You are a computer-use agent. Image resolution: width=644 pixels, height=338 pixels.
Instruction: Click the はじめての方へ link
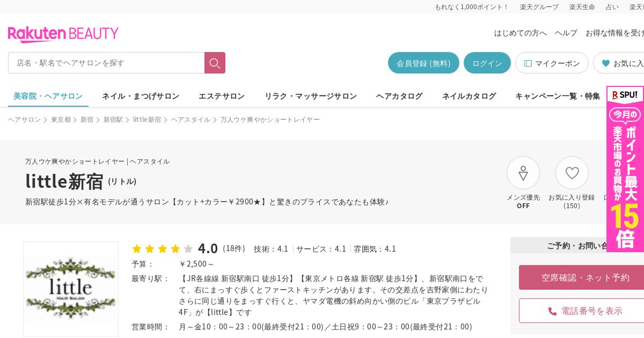[x=521, y=33]
